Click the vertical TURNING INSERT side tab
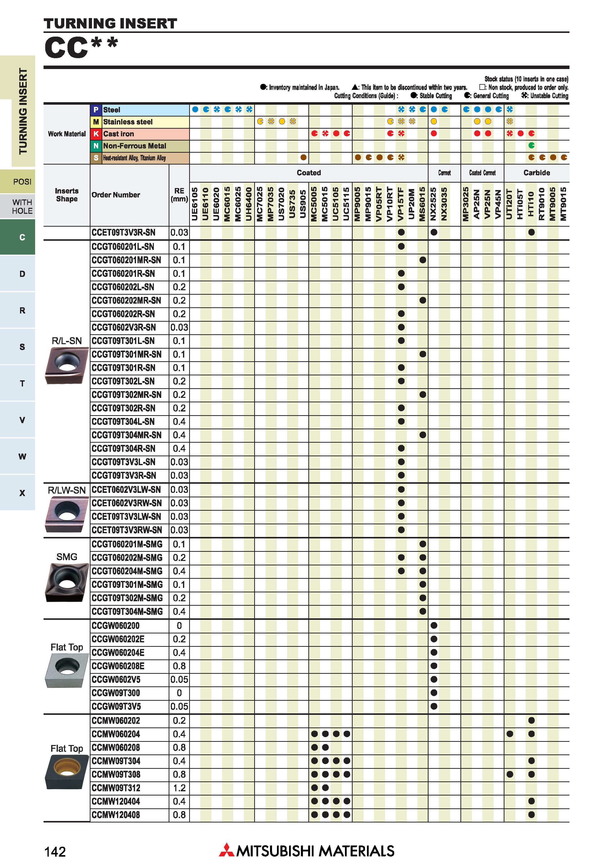Image resolution: width=613 pixels, height=868 pixels. 23,111
